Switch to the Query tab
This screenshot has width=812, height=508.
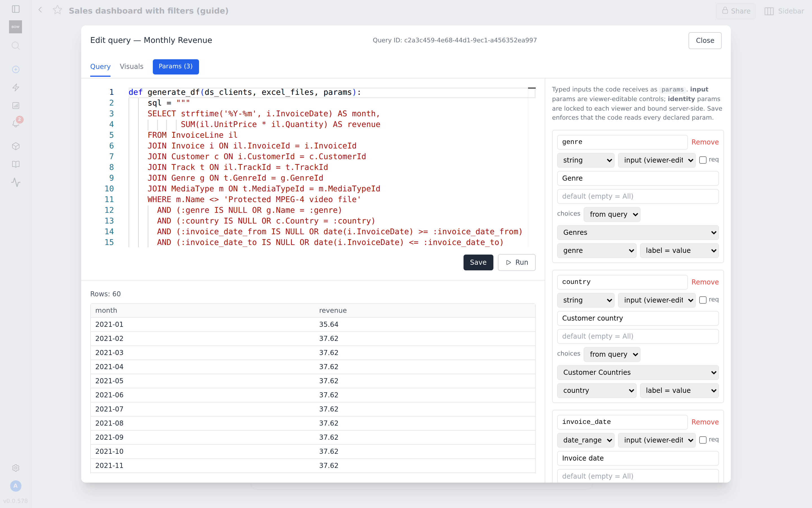pyautogui.click(x=100, y=67)
